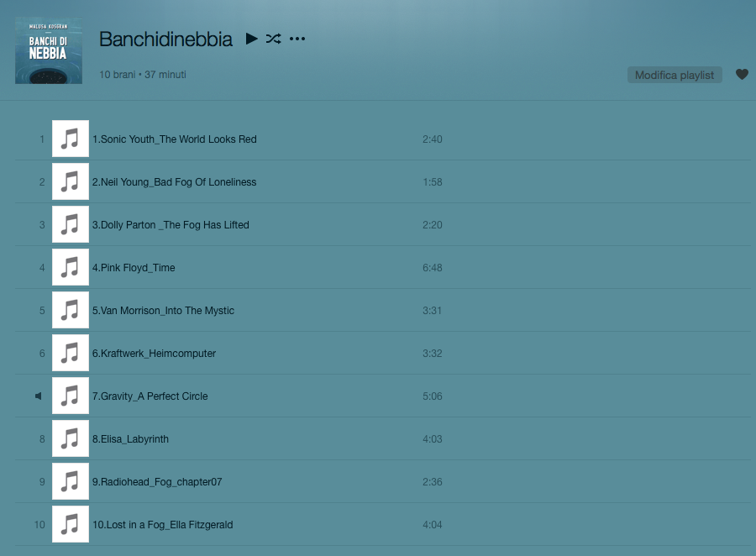Select 5.Van Morrison_Into The Mystic track

(164, 311)
